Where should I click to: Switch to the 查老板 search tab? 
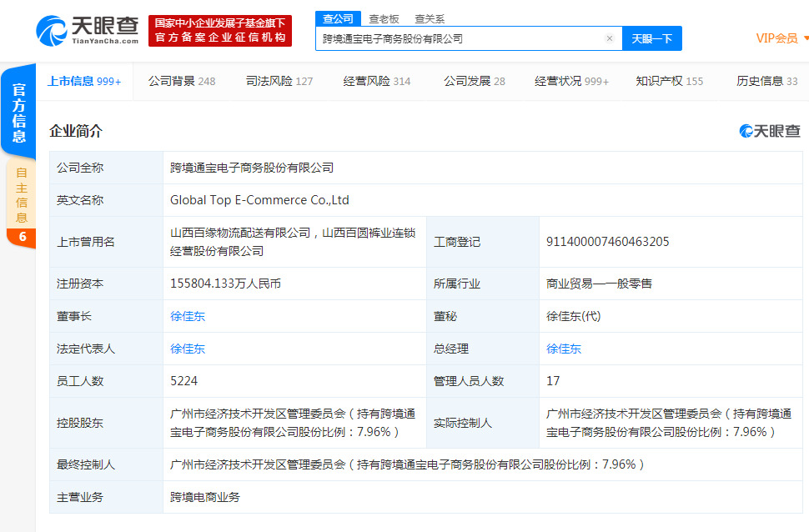(x=384, y=19)
